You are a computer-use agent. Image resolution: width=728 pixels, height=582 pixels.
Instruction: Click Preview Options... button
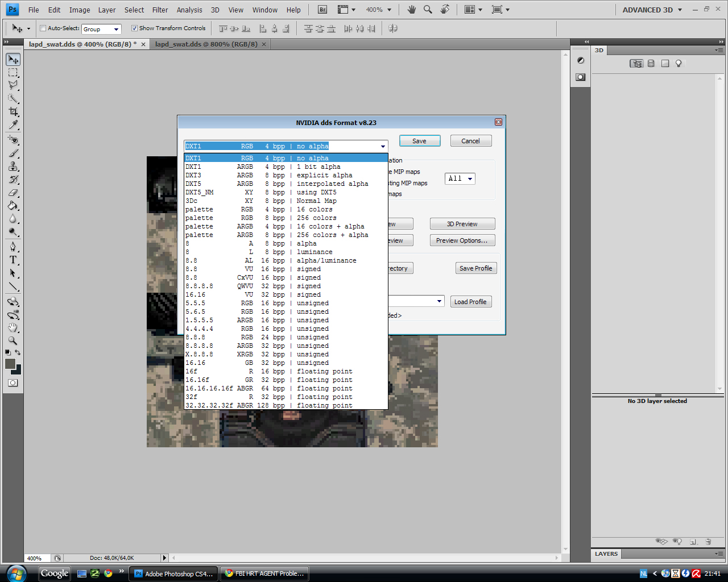462,240
